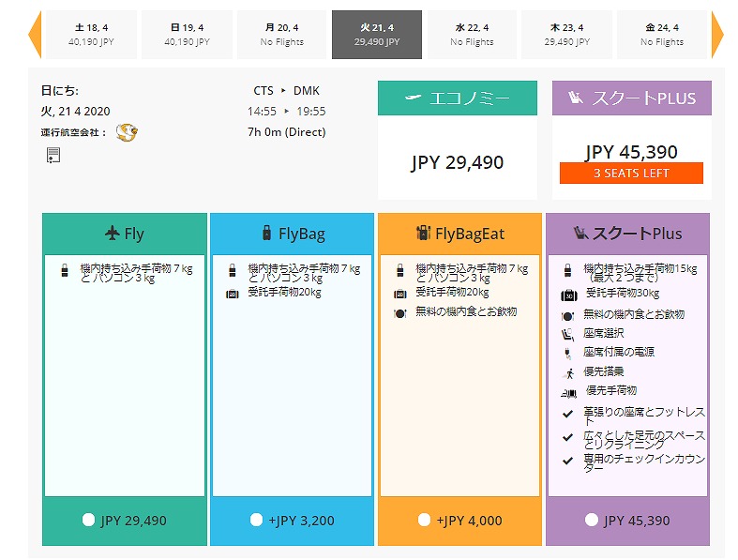Screen dimensions: 738x560
Task: Click the 7h 0m (Direct) duration text
Action: (x=287, y=132)
